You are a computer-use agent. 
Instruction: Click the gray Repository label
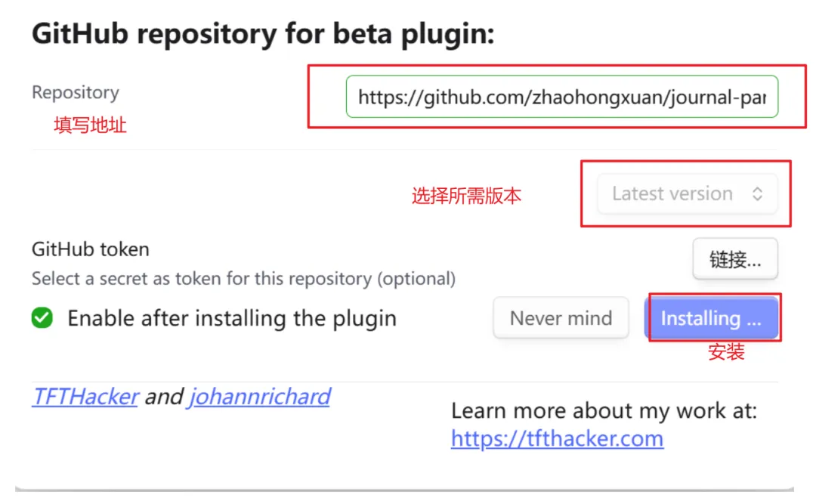(x=76, y=92)
